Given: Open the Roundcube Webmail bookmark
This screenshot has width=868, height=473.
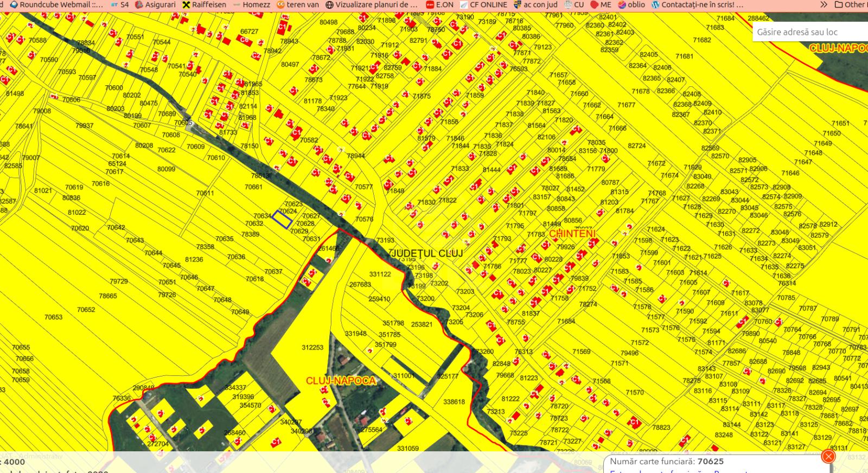Looking at the screenshot, I should [x=56, y=4].
